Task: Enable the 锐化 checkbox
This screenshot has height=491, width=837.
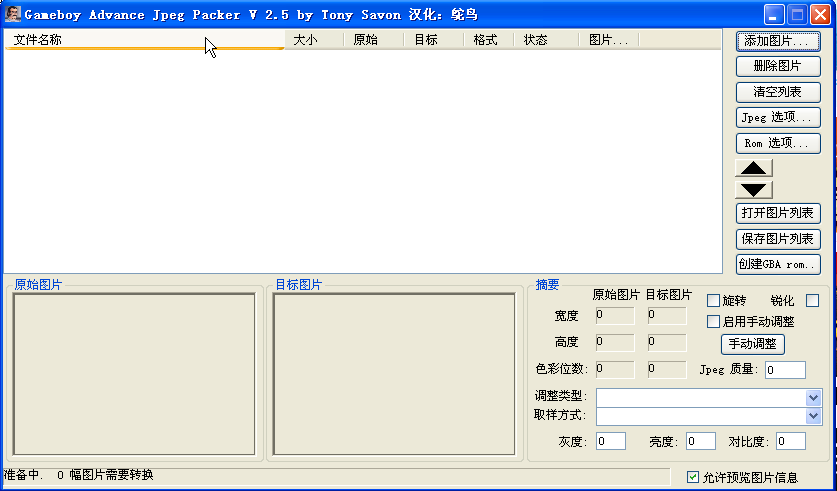Action: coord(812,300)
